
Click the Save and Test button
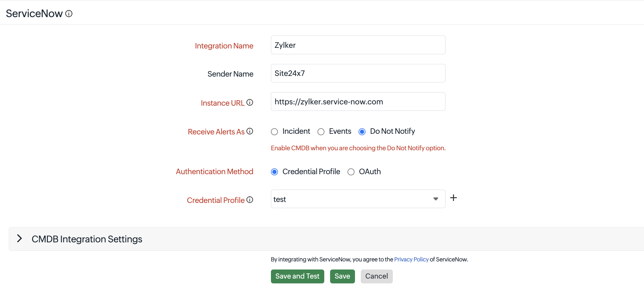click(297, 276)
